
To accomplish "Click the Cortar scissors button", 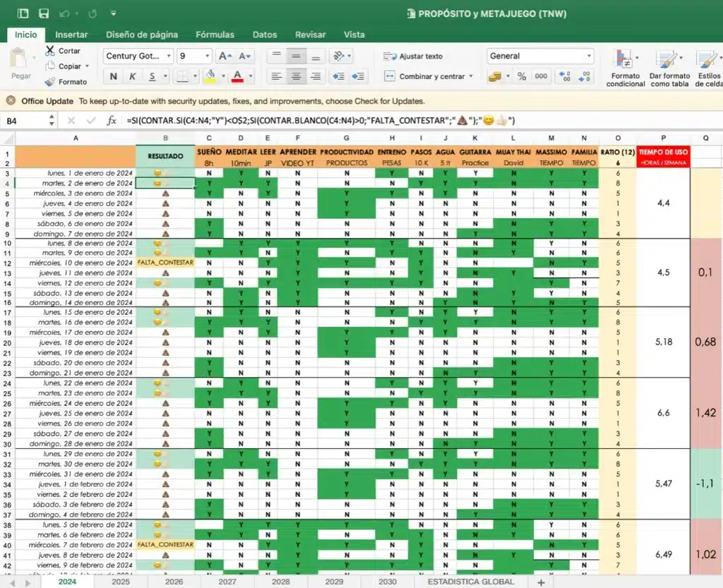I will [63, 51].
